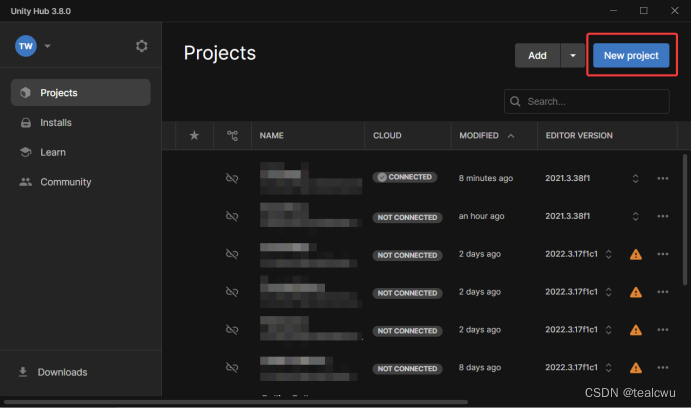Toggle the MODIFIED sort direction arrow

(511, 136)
